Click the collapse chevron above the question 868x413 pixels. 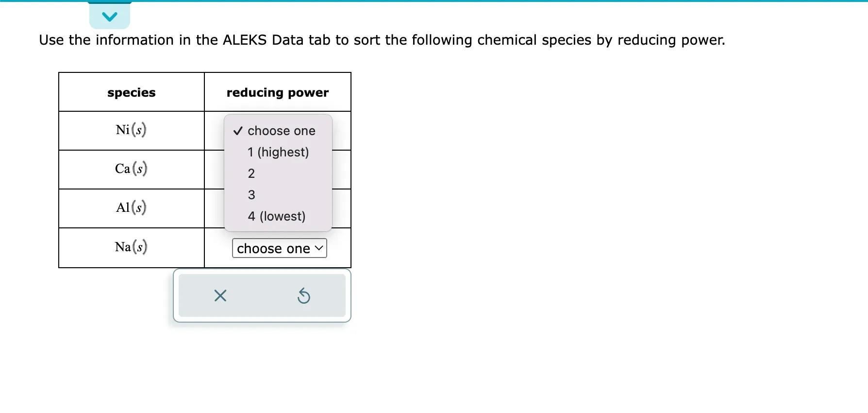110,16
